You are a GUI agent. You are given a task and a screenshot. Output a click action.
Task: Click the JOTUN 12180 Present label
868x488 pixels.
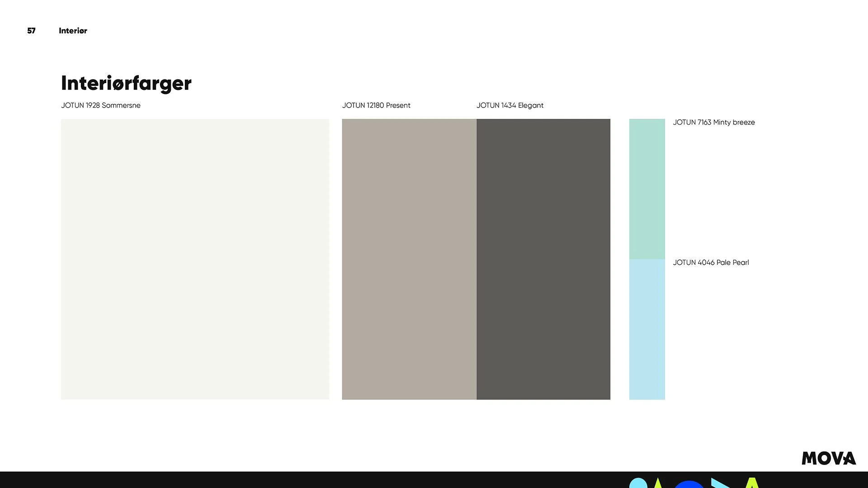(376, 105)
